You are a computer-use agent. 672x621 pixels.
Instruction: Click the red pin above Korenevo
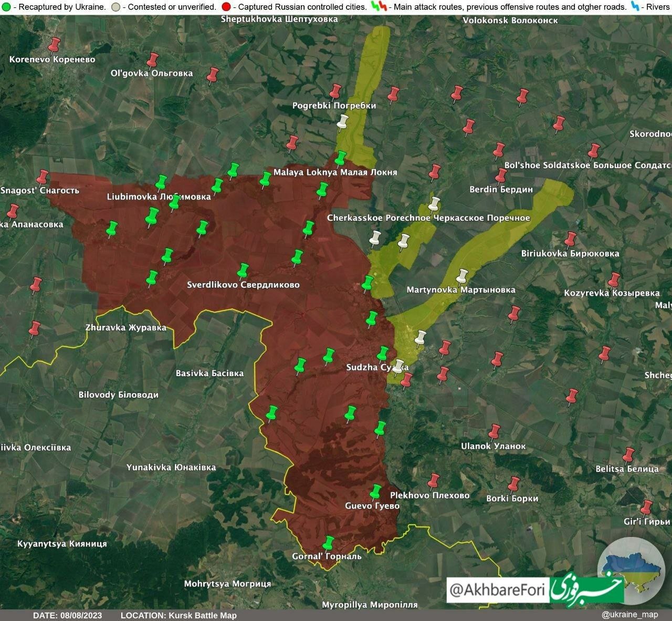[54, 45]
